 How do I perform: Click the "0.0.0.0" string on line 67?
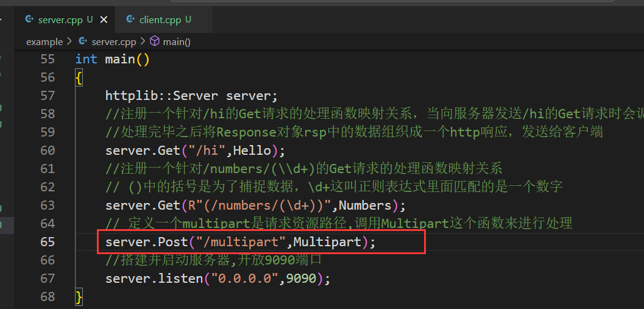click(x=245, y=279)
